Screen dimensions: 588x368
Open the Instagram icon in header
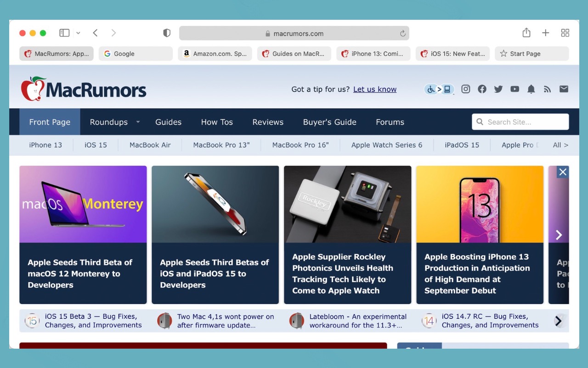[465, 89]
